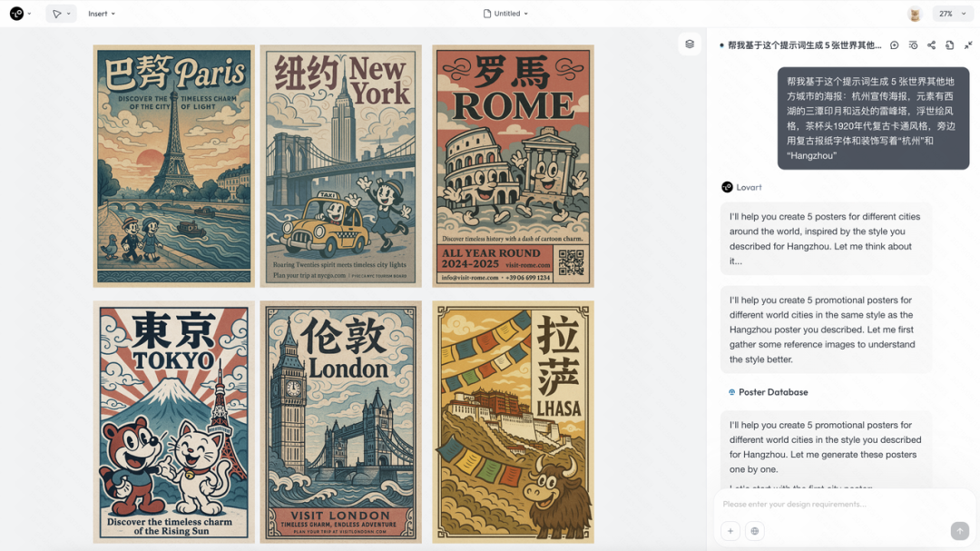Screen dimensions: 980x551
Task: Open the Lovart logo main menu
Action: pyautogui.click(x=17, y=13)
